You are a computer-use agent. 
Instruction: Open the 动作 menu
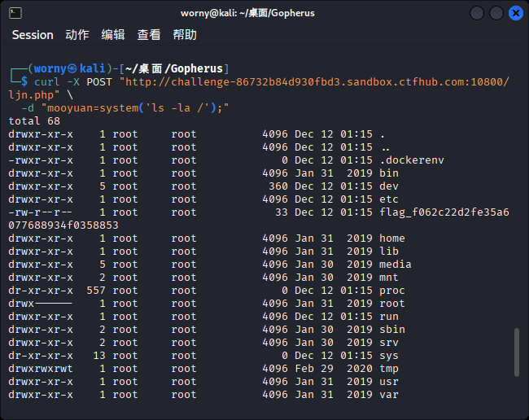[x=77, y=35]
